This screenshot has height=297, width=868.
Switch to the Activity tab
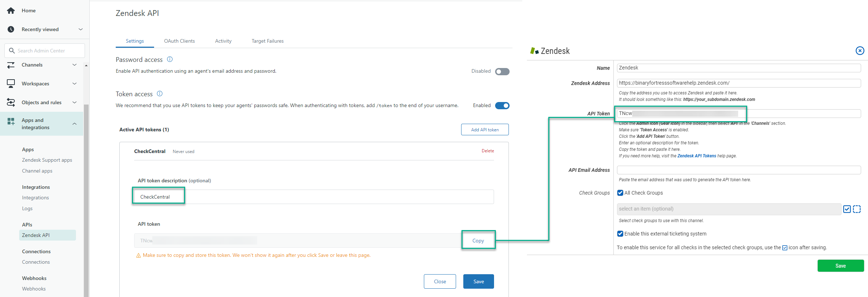223,41
